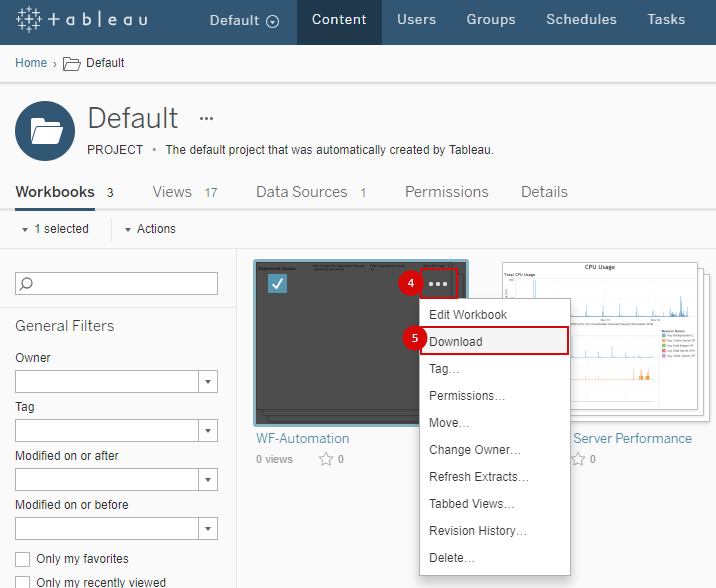Click the Tableau logo
716x588 pixels.
pyautogui.click(x=82, y=20)
